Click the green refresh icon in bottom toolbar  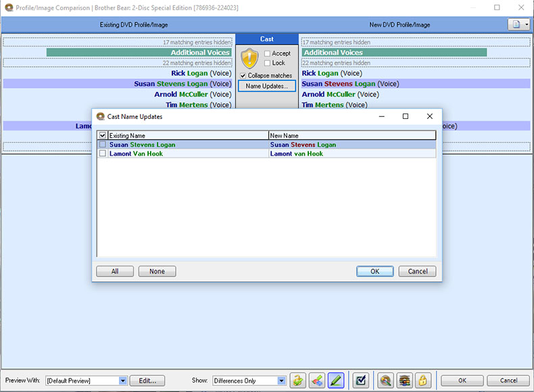[x=298, y=381]
